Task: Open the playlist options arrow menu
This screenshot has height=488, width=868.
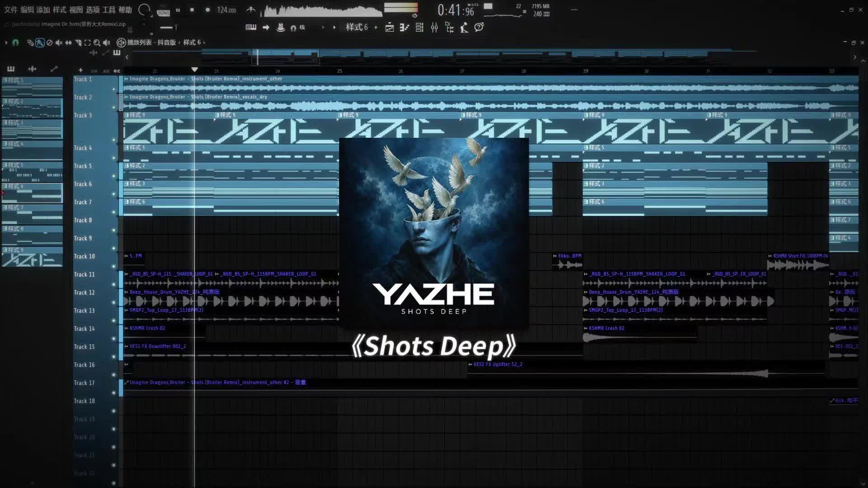Action: (6, 42)
